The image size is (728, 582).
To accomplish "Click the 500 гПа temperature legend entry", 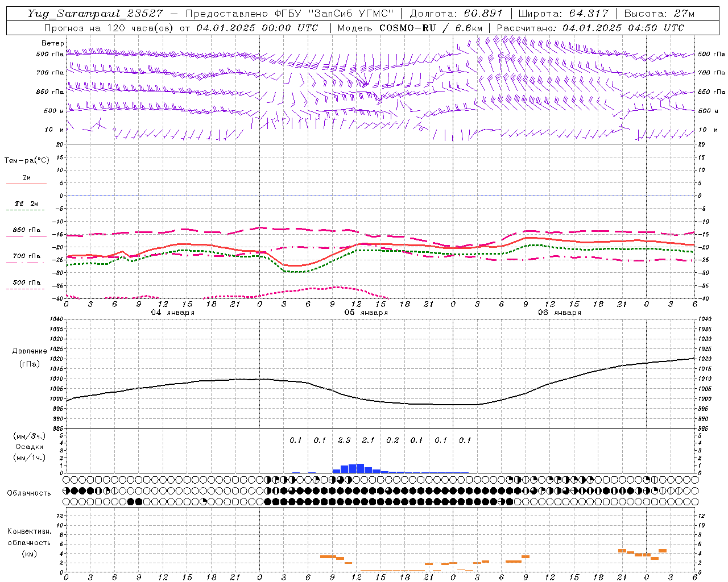I will (26, 282).
